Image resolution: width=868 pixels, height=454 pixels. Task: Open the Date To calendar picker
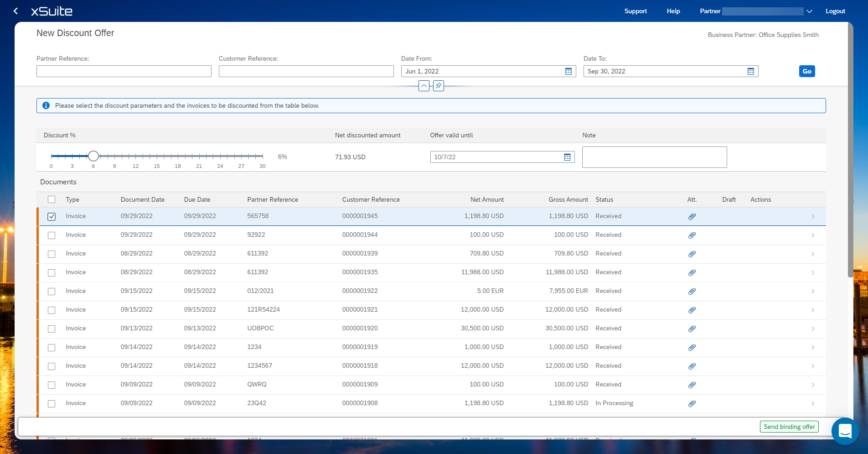[750, 71]
